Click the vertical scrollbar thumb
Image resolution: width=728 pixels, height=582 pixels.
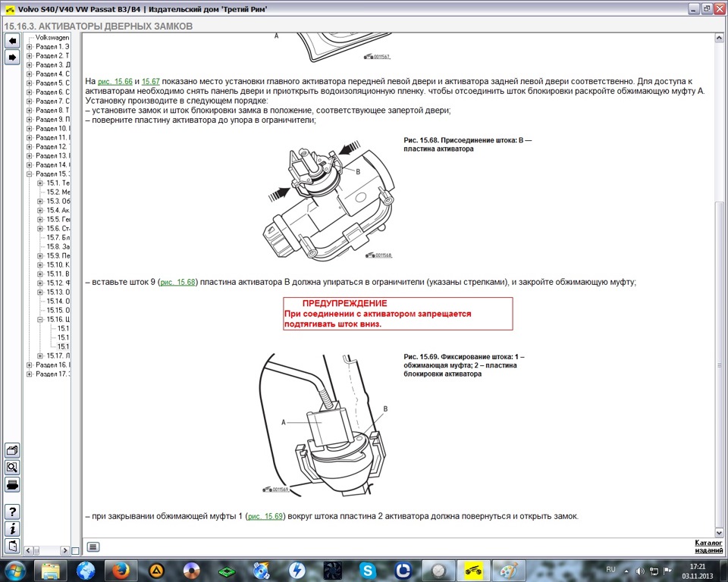[x=719, y=365]
